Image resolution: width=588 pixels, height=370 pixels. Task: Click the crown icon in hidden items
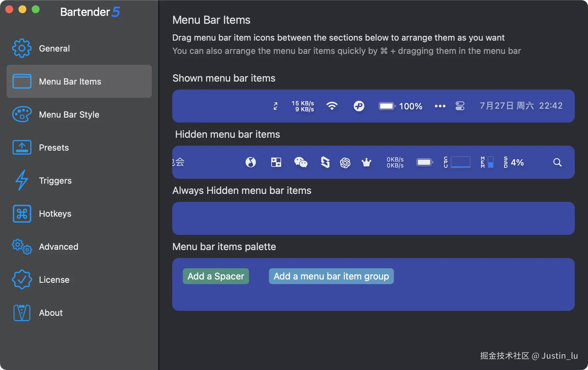click(x=366, y=163)
